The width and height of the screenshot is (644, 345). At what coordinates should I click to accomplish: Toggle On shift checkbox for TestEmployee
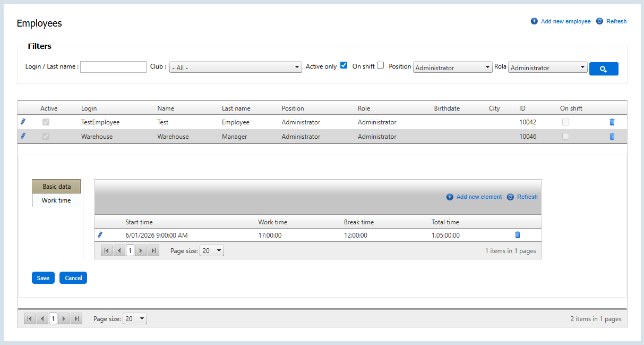pos(565,122)
